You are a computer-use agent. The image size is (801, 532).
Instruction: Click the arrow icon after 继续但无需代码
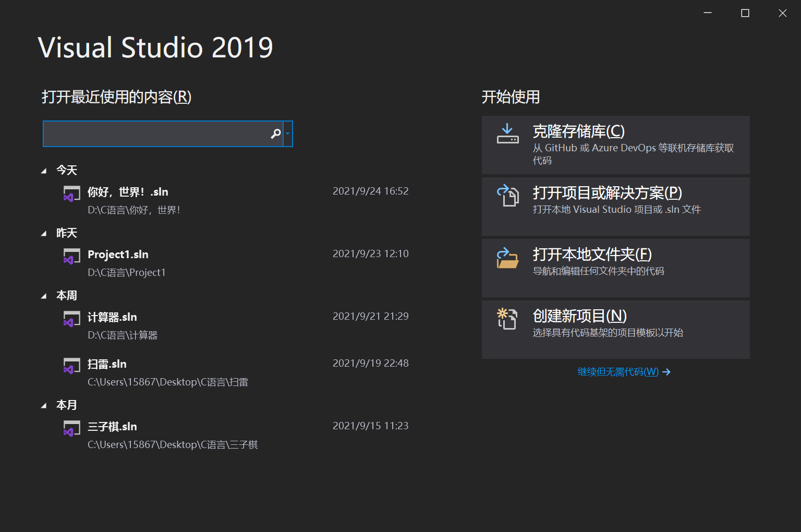[666, 372]
